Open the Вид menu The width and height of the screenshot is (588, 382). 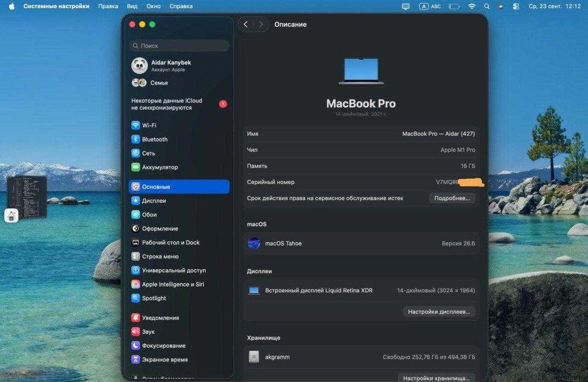pyautogui.click(x=132, y=6)
